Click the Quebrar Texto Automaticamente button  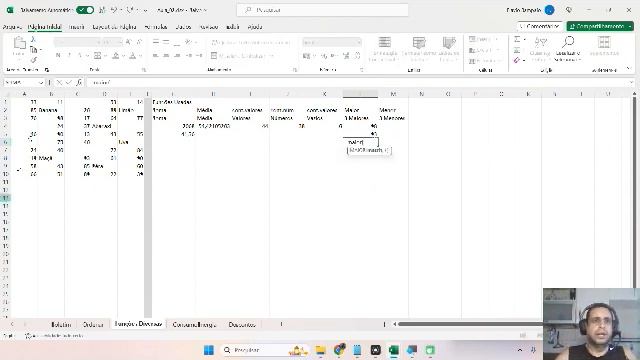coord(250,42)
